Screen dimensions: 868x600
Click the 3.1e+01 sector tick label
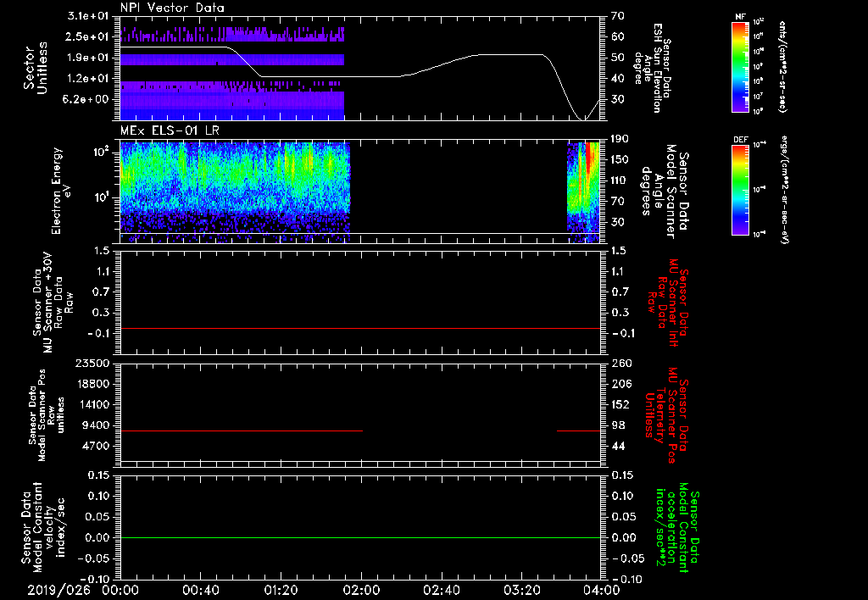coord(88,16)
